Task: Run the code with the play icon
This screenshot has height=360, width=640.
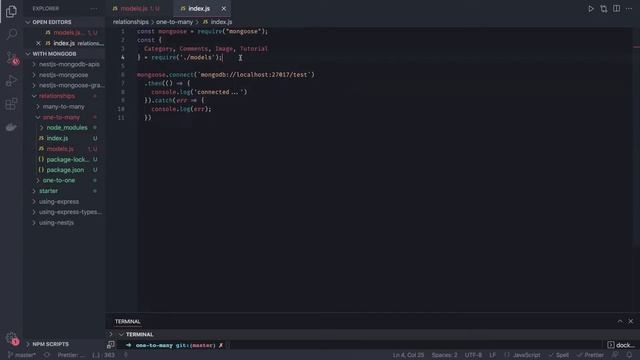Action: click(x=591, y=9)
